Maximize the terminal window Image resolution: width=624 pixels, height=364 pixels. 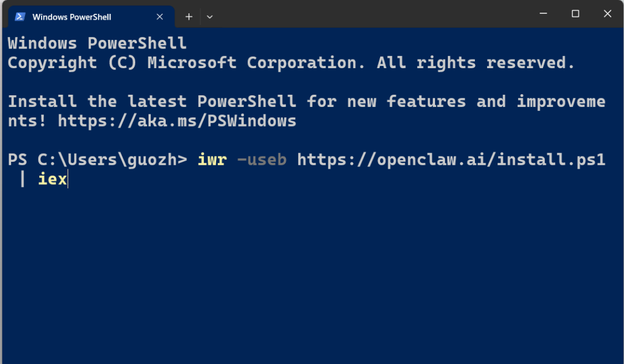575,14
